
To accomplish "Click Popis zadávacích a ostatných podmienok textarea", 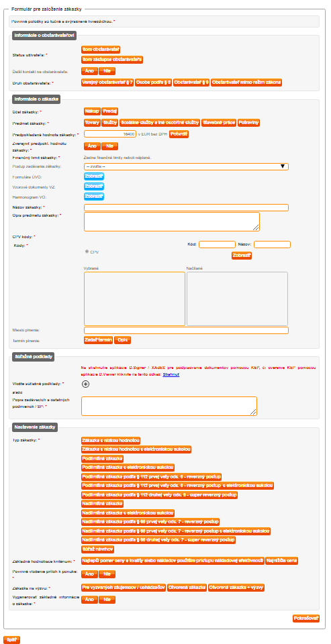I will click(169, 407).
